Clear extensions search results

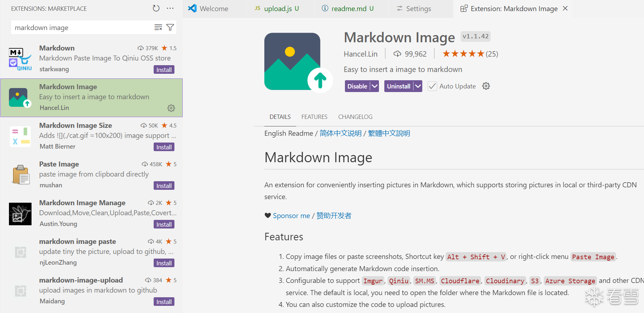tap(158, 27)
